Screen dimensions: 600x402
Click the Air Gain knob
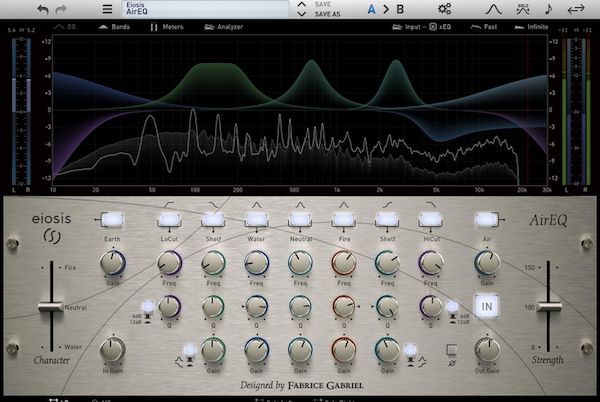487,263
